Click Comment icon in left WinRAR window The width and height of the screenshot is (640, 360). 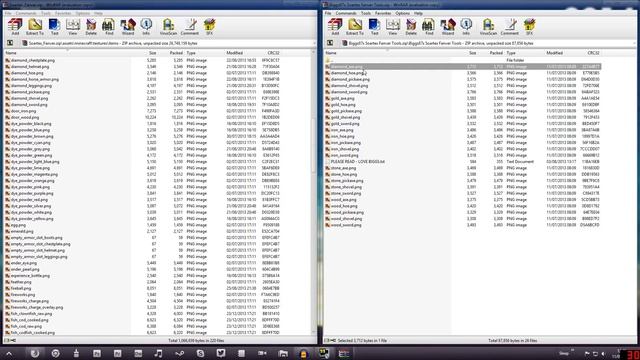tap(190, 27)
